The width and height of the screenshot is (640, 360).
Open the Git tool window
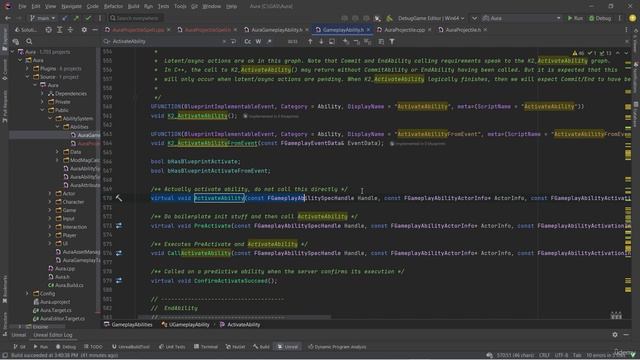(19, 347)
